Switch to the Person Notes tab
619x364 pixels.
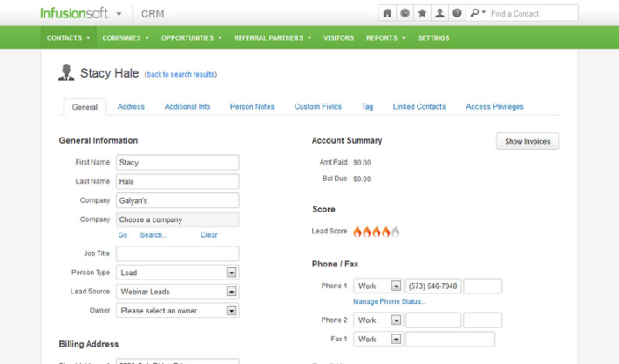(x=252, y=107)
